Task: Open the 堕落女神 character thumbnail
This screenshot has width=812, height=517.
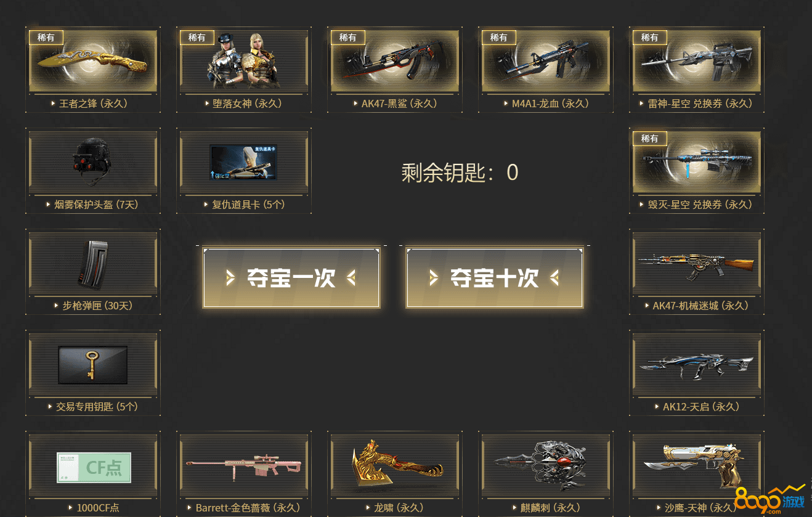Action: (244, 61)
